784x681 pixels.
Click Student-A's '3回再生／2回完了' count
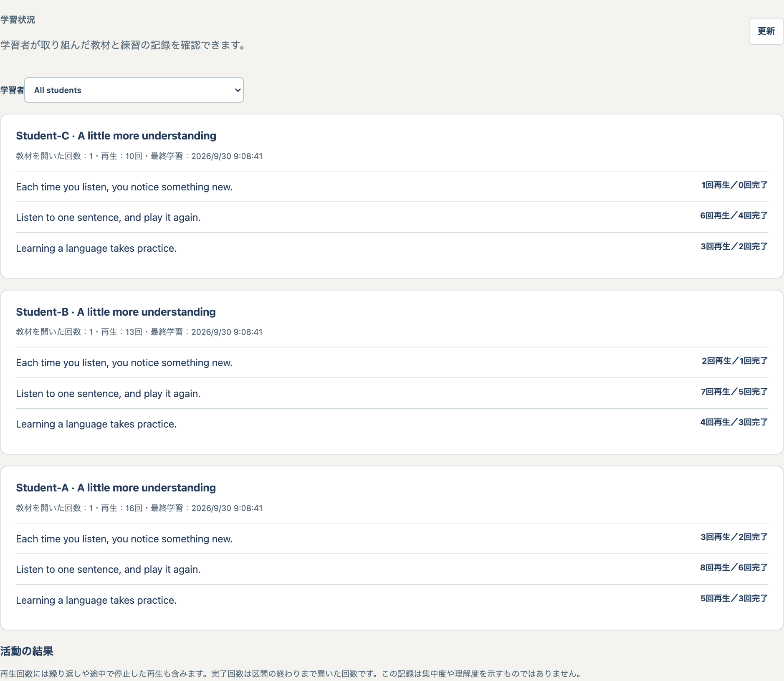734,537
